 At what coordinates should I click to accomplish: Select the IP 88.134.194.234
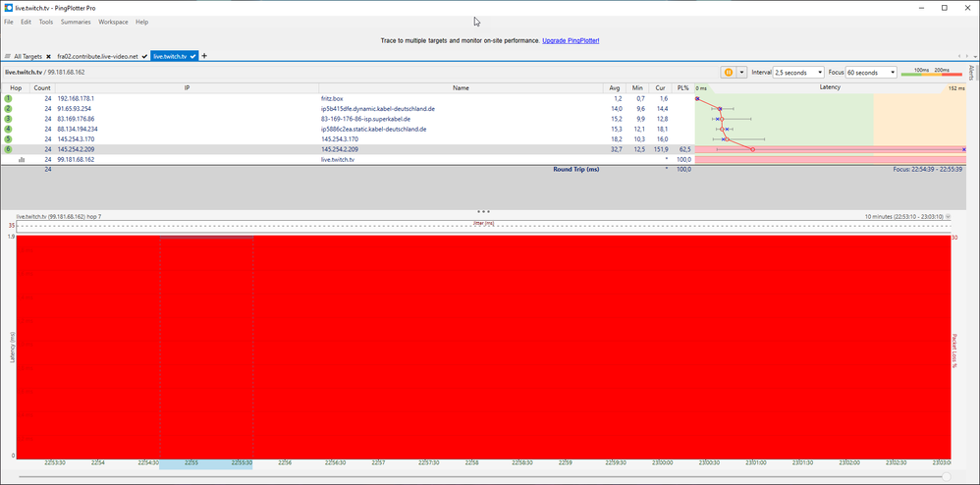pos(78,129)
